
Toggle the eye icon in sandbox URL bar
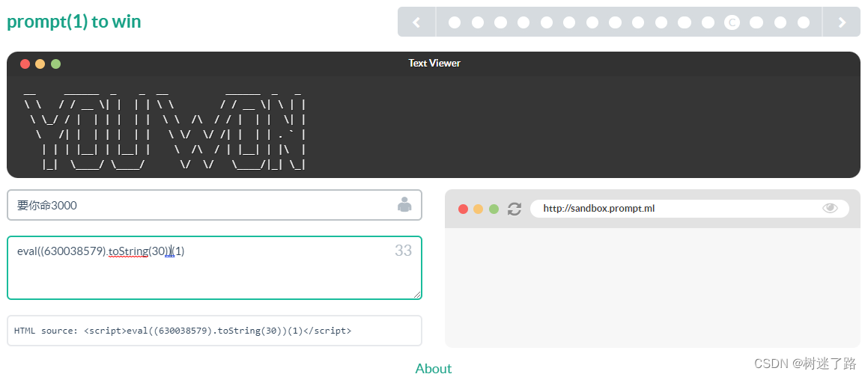point(831,209)
